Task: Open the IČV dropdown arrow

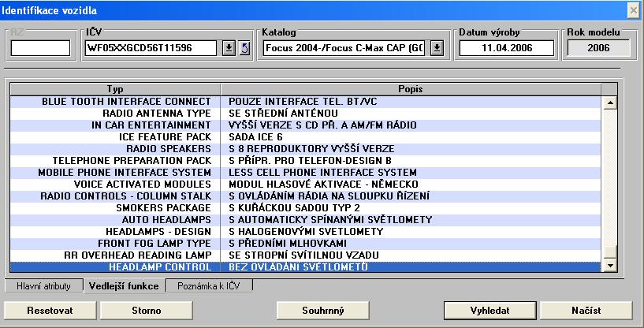Action: [229, 49]
